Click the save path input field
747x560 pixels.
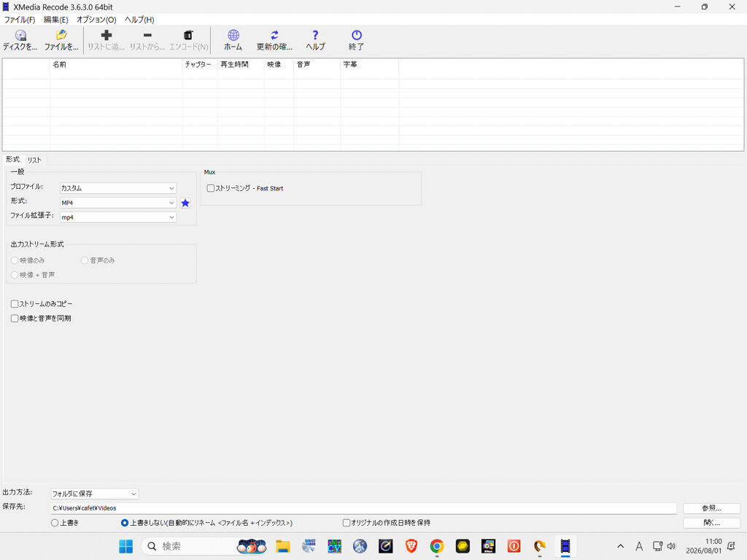coord(363,508)
